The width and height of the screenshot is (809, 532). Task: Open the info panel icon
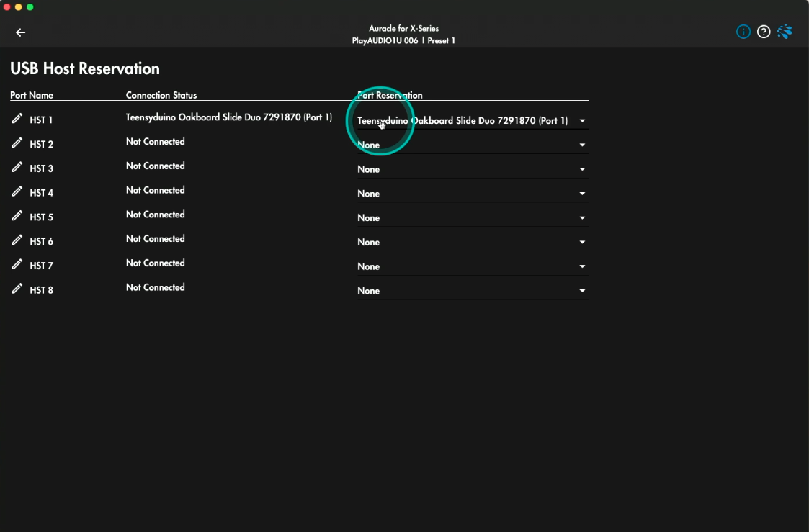pos(743,32)
